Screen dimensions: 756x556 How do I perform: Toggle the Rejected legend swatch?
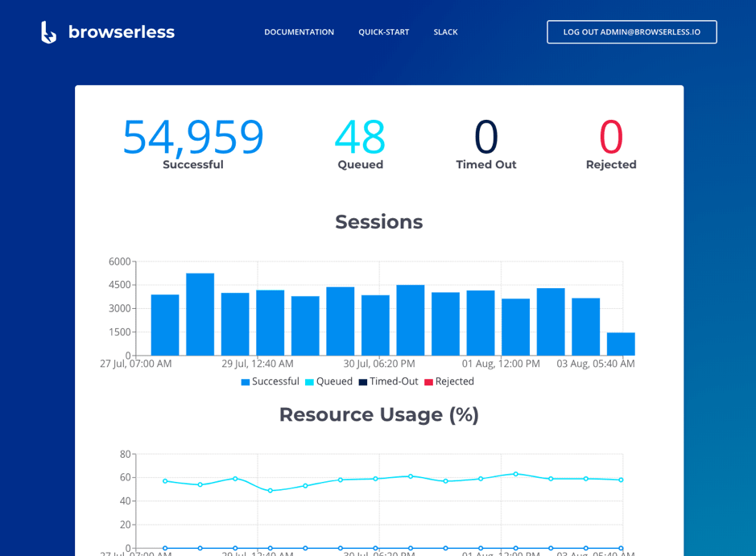[428, 382]
